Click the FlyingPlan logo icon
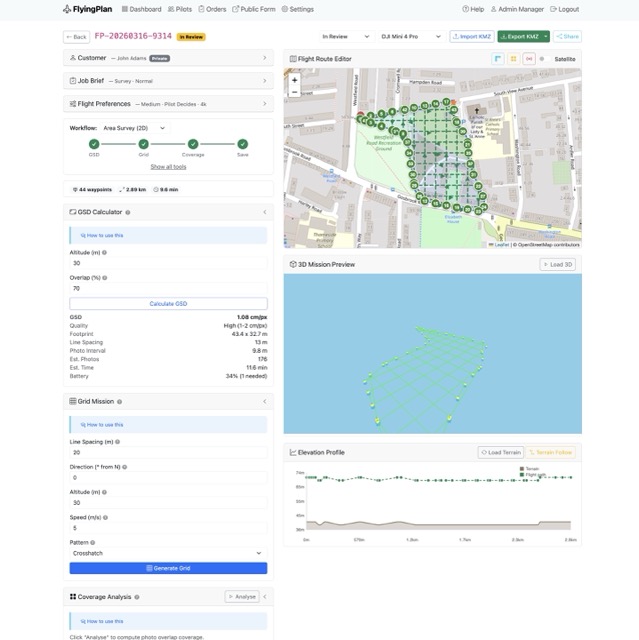This screenshot has height=640, width=639. tap(67, 9)
